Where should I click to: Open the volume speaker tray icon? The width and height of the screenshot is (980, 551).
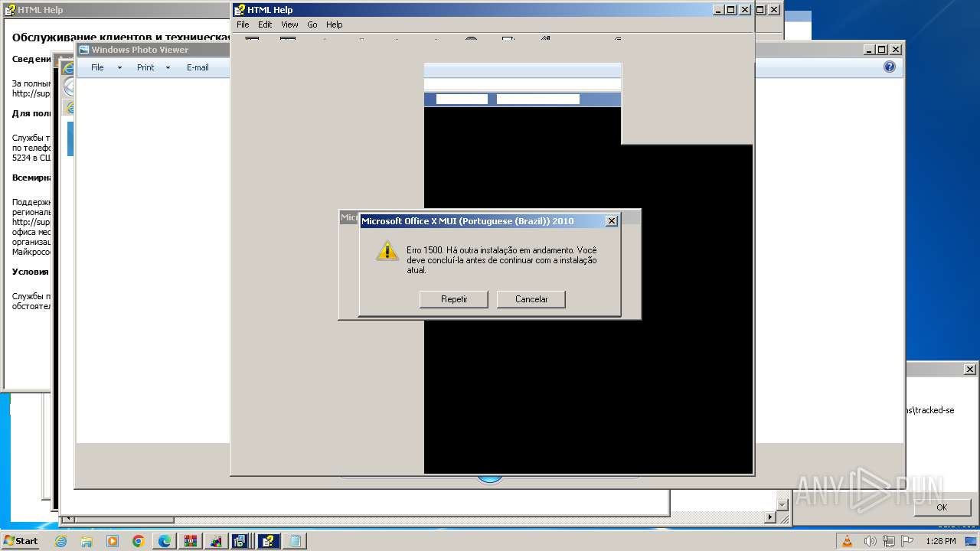(871, 541)
